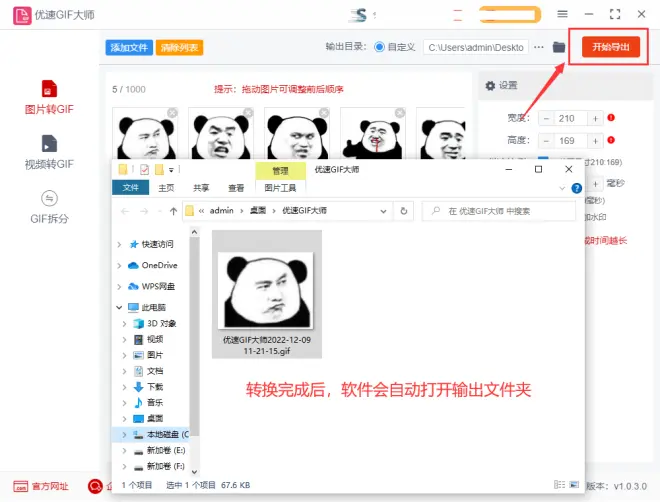
Task: Click the 优速GIF大师 app logo
Action: (22, 15)
